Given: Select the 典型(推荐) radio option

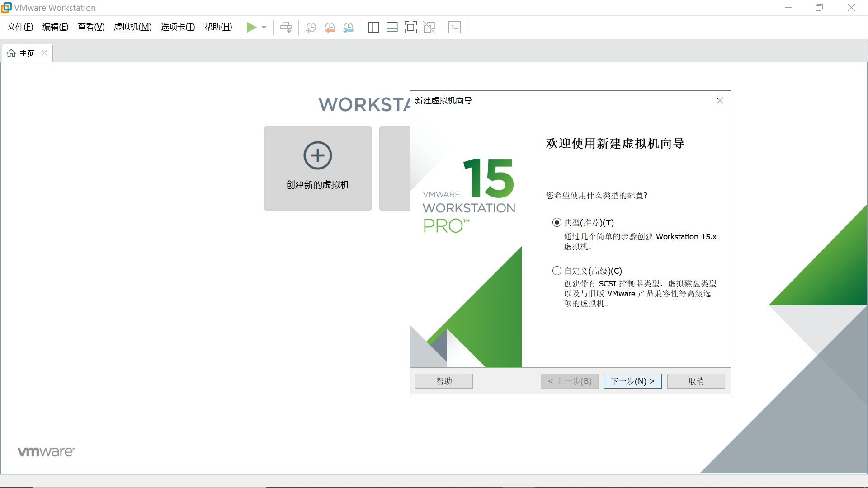Looking at the screenshot, I should pos(557,222).
